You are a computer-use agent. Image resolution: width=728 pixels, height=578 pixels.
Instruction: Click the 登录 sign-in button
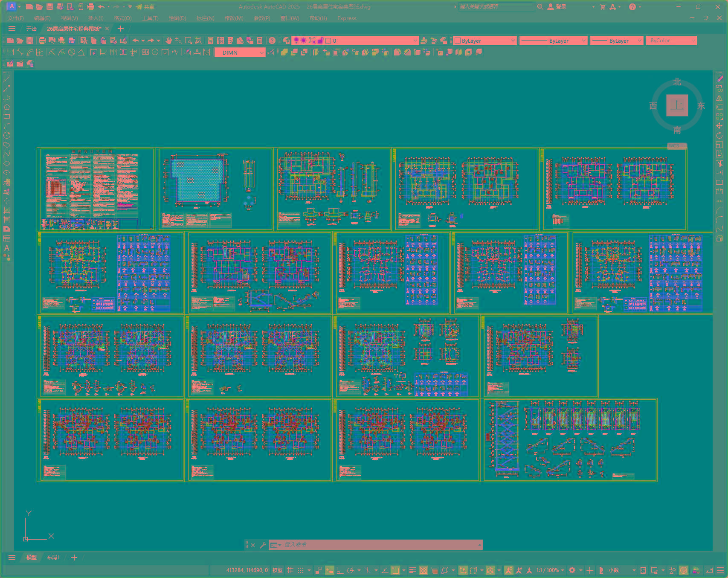pos(557,6)
